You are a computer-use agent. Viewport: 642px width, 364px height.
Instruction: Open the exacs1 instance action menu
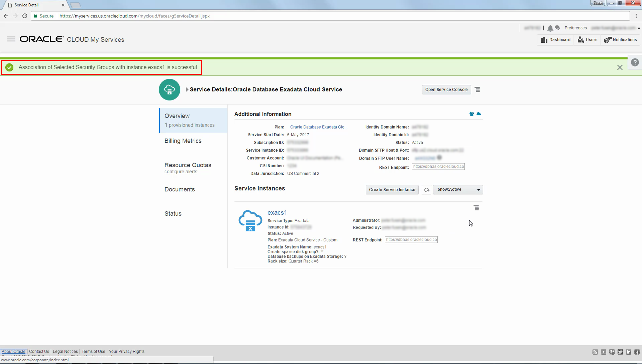[x=476, y=208]
